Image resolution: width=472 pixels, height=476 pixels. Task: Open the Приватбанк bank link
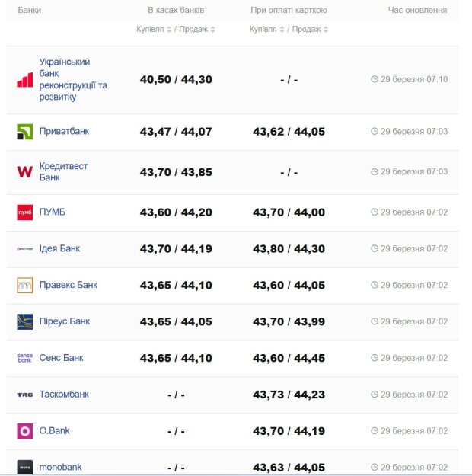coord(64,132)
